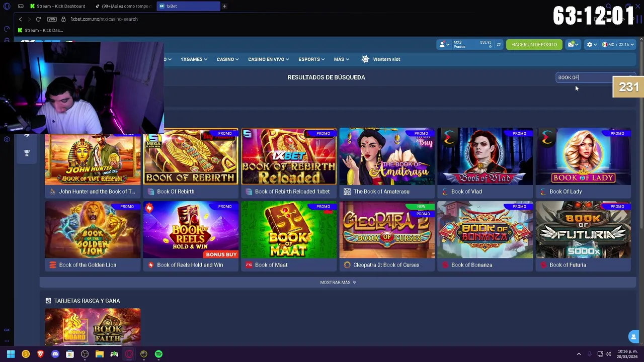The image size is (644, 362).
Task: Open the Book of Faith scratch card thumbnail
Action: (93, 327)
